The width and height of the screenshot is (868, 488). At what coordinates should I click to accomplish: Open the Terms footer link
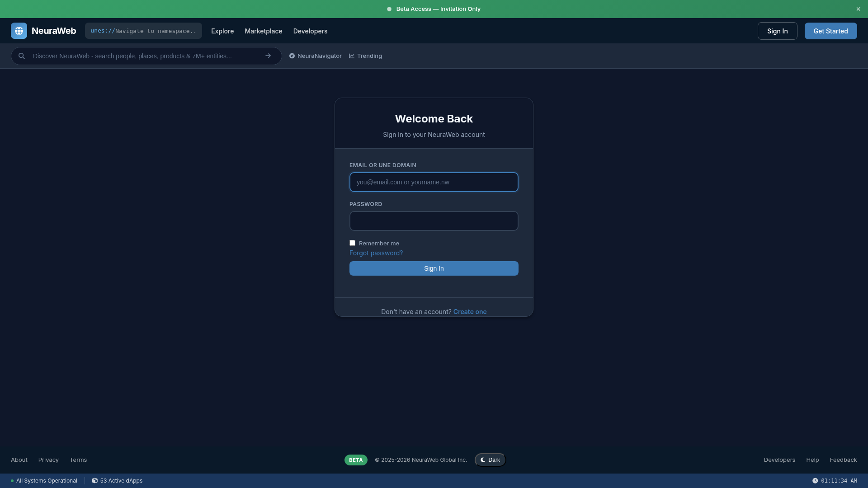pos(78,460)
